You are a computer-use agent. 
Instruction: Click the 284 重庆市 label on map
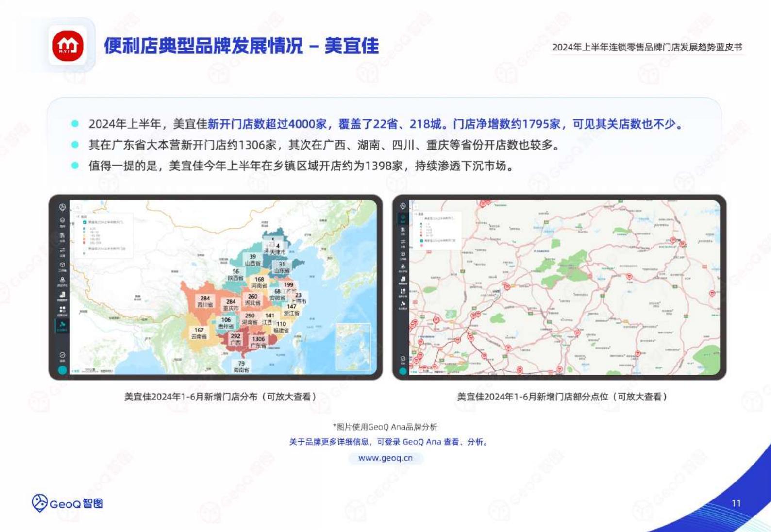pos(231,305)
